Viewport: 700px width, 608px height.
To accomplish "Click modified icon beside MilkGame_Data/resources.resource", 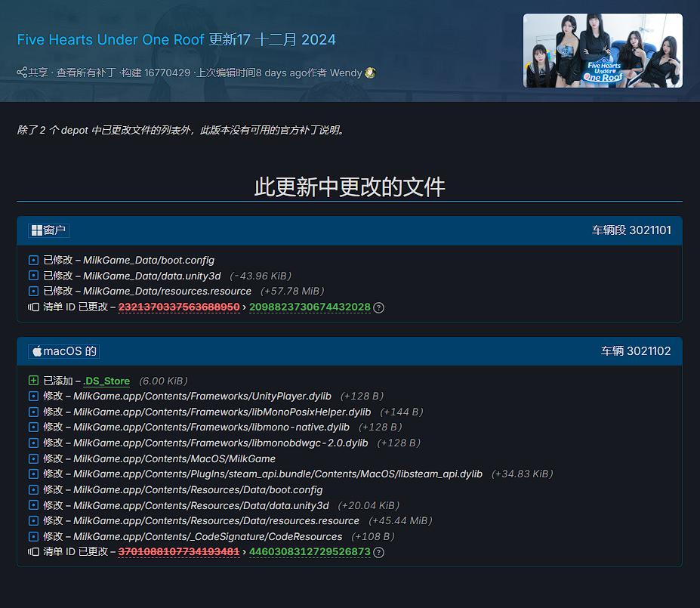I will [x=33, y=291].
